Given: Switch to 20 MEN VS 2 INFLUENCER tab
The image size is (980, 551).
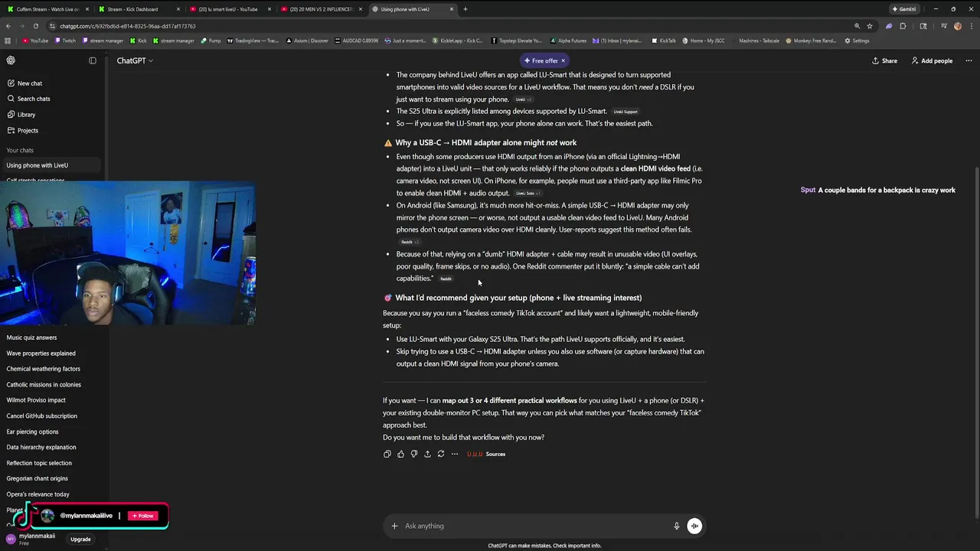Looking at the screenshot, I should click(321, 9).
